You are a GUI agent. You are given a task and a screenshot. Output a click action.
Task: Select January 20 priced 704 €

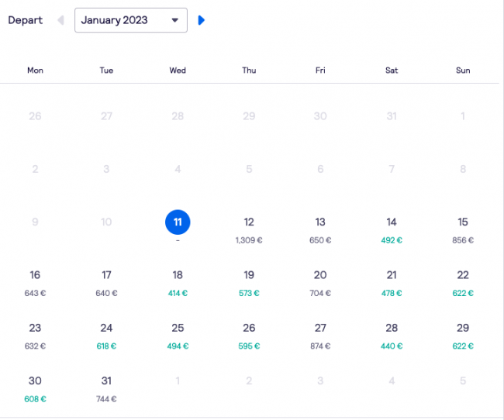pos(320,283)
